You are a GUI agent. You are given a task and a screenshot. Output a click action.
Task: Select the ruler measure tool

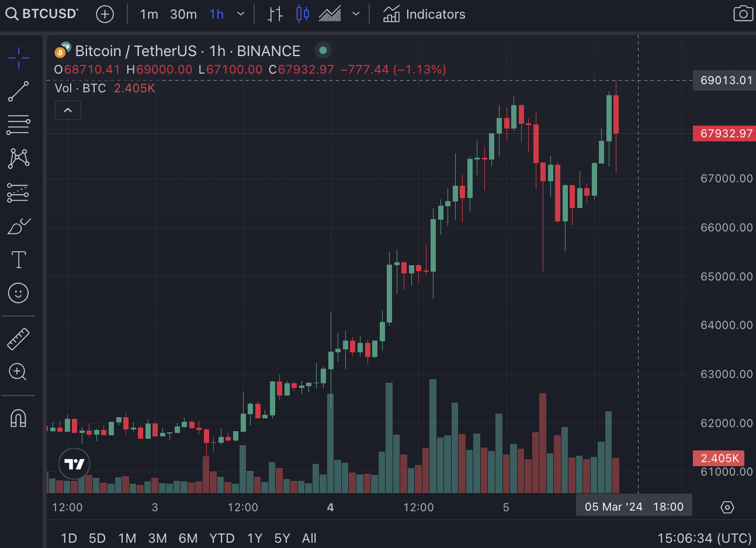(18, 338)
